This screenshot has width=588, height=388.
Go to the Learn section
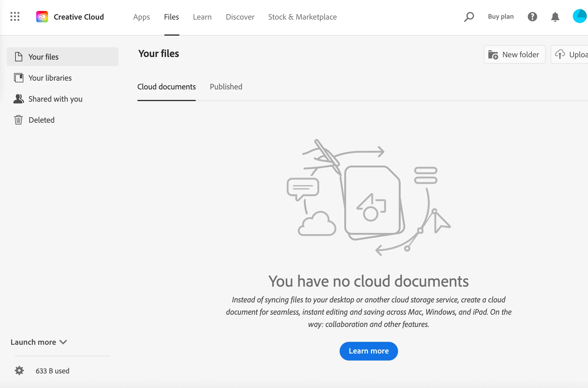202,17
